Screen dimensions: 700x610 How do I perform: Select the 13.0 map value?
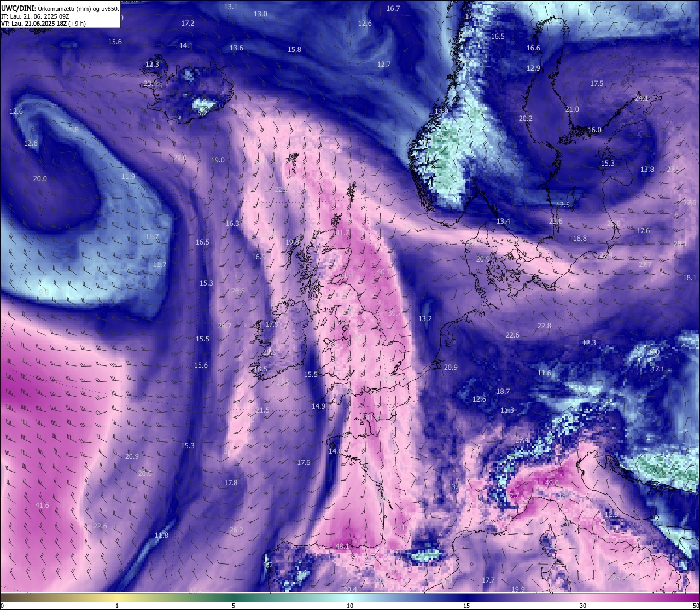260,14
